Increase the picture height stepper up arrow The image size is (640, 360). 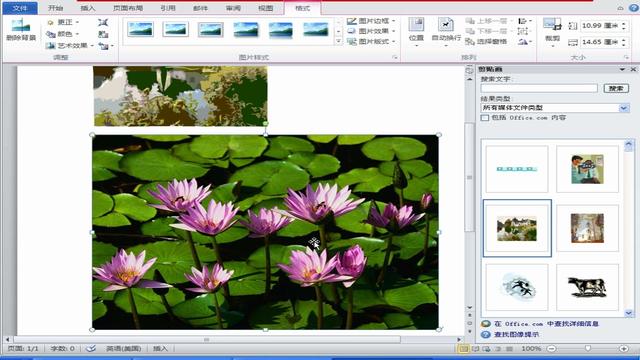(x=623, y=24)
